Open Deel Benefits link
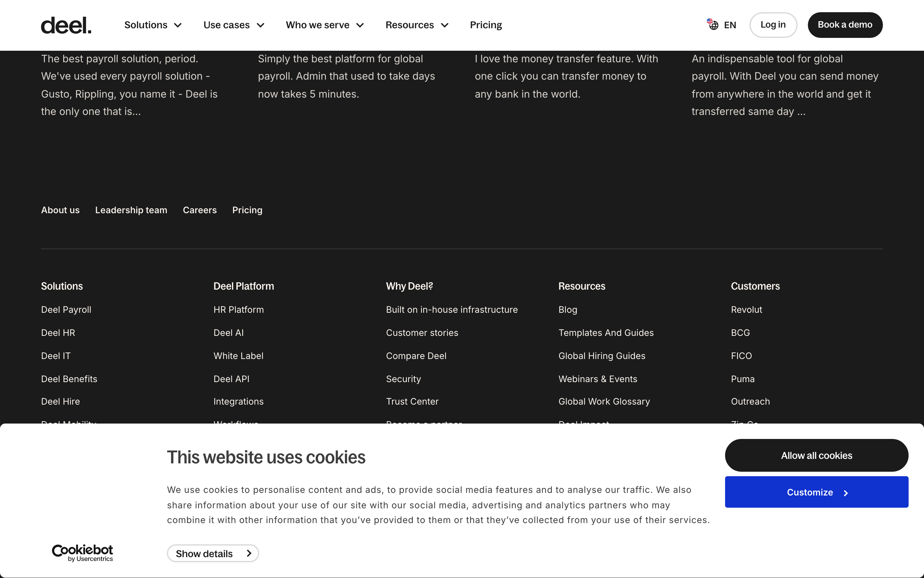The width and height of the screenshot is (924, 578). (x=69, y=379)
